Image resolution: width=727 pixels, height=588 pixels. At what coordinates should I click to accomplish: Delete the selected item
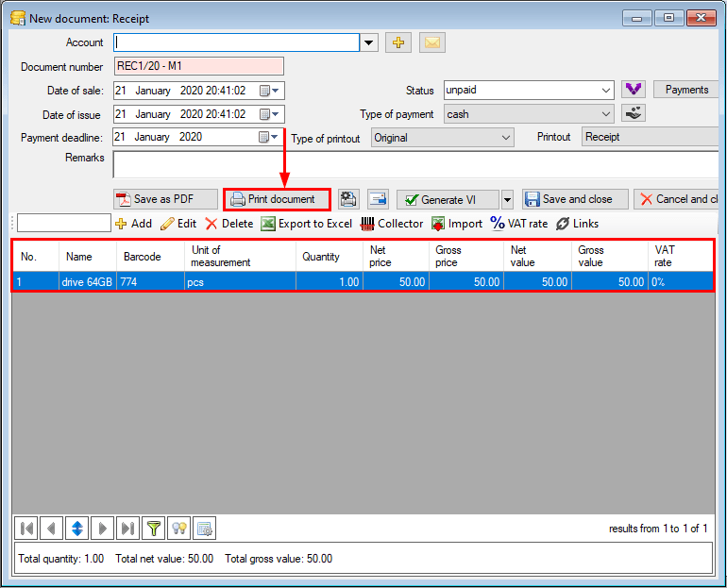(x=229, y=224)
